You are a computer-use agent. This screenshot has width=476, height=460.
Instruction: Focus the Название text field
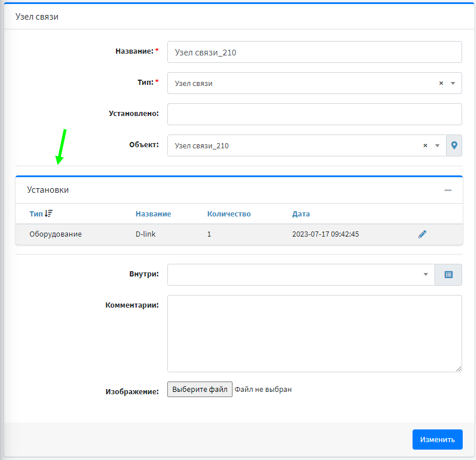click(x=314, y=52)
